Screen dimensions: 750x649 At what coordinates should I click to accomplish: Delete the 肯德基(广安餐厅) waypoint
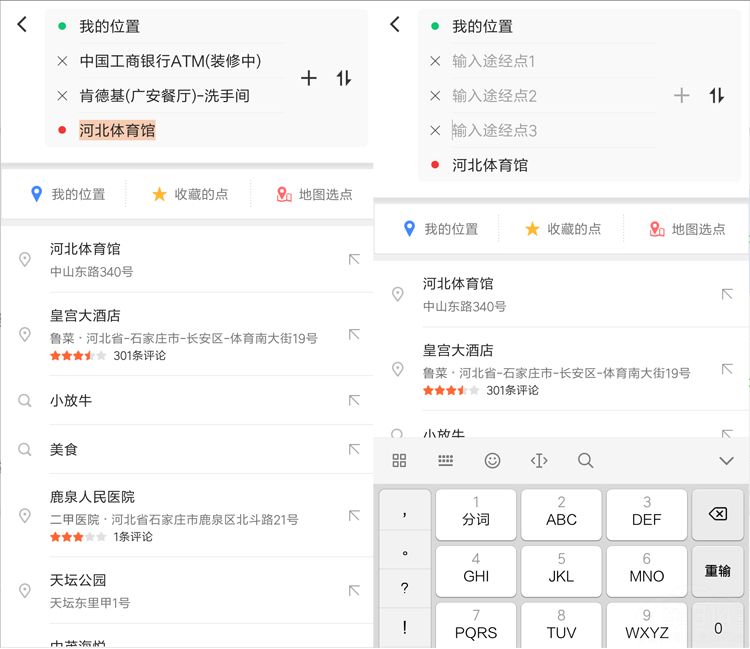[x=62, y=96]
